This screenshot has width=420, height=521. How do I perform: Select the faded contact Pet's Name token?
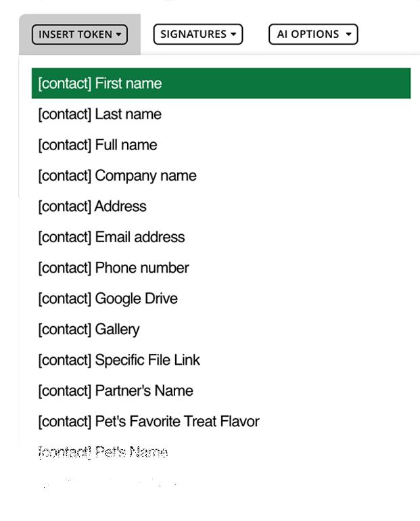pyautogui.click(x=103, y=453)
